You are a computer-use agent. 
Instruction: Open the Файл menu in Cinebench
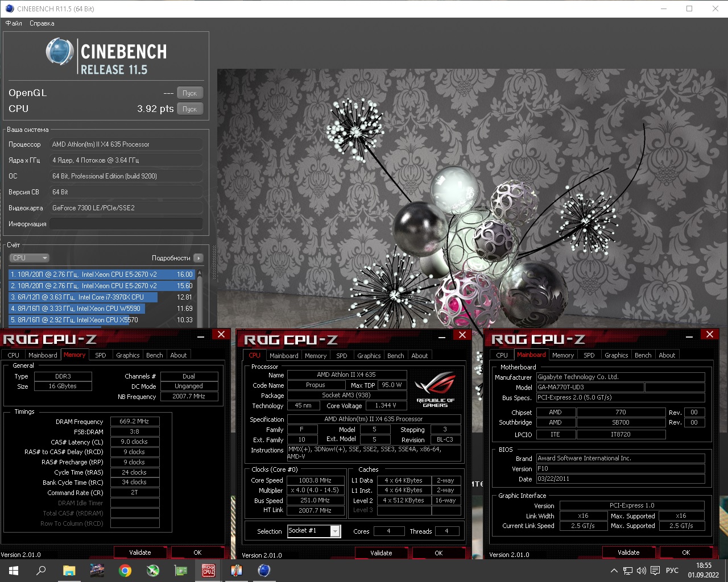[14, 23]
